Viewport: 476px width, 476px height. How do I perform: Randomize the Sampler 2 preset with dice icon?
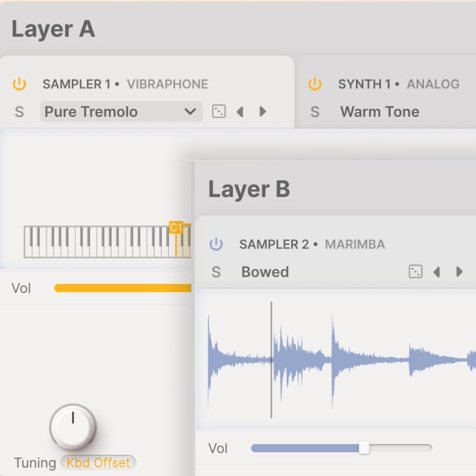click(x=416, y=272)
